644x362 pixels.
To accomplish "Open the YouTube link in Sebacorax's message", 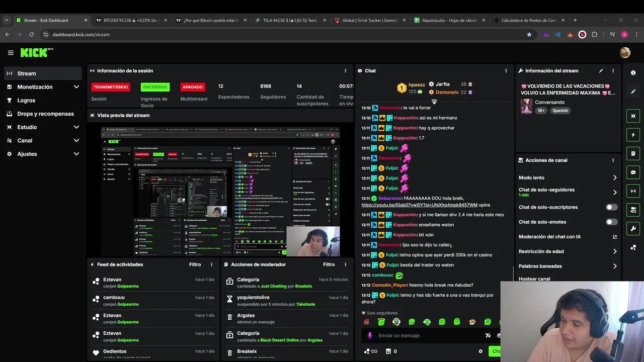I will click(x=419, y=205).
